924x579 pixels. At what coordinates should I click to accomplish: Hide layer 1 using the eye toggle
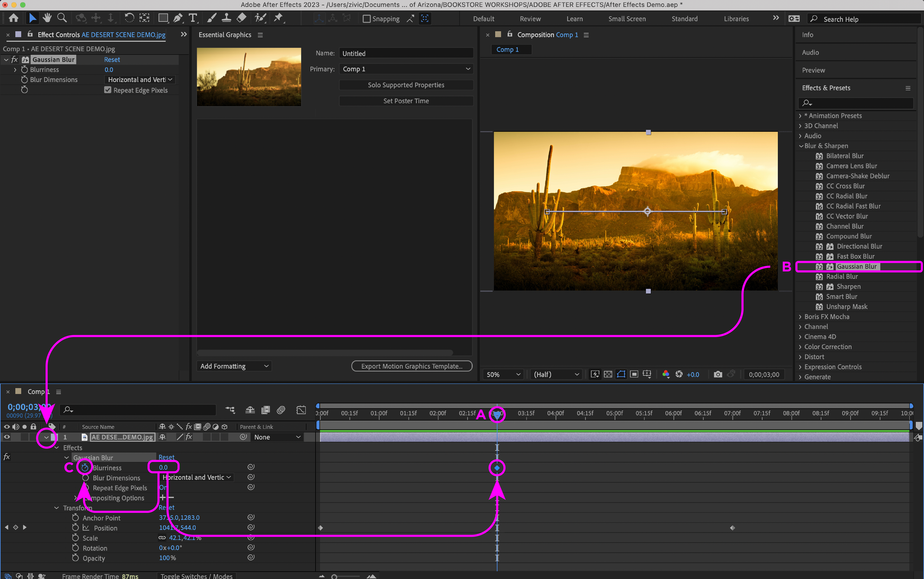6,437
